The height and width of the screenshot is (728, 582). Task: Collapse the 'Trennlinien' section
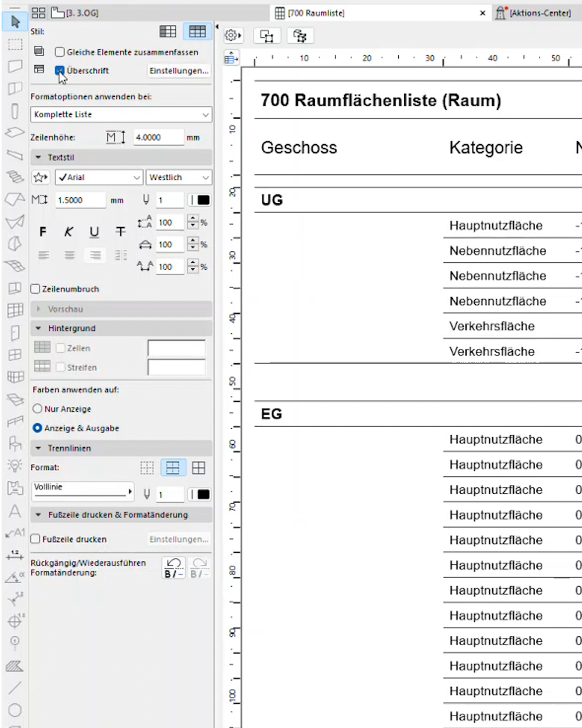(39, 448)
